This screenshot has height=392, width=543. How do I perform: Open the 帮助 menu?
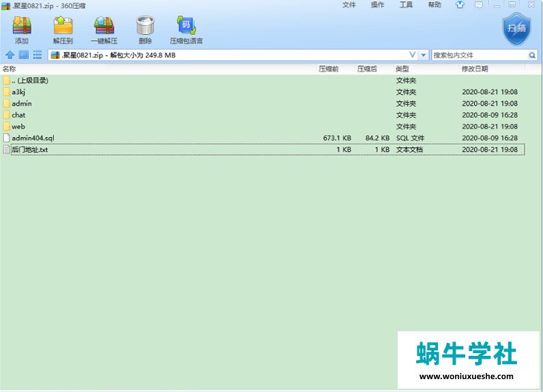(x=435, y=5)
